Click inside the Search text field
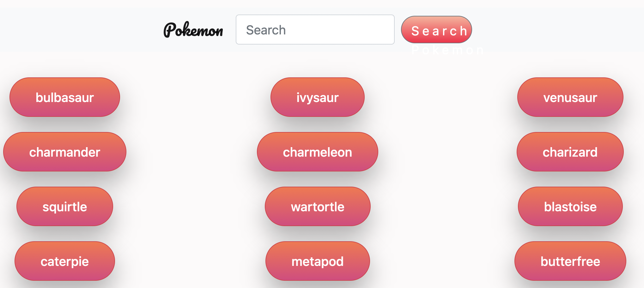 315,29
